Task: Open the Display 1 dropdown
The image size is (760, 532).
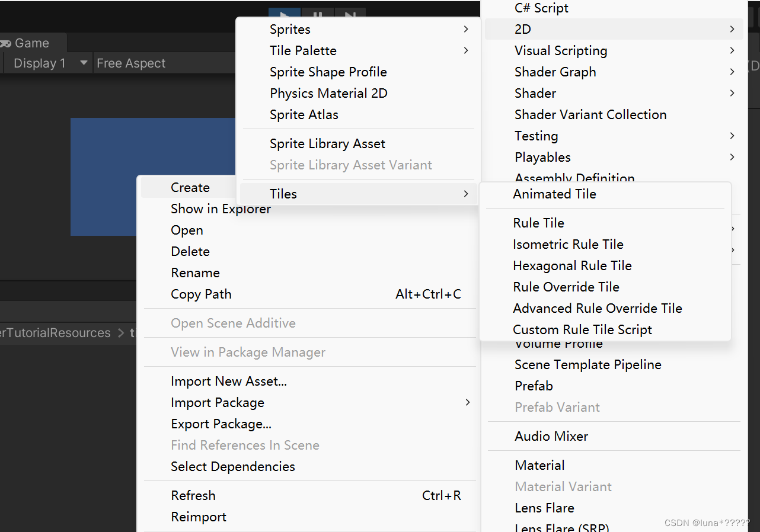Action: 49,63
